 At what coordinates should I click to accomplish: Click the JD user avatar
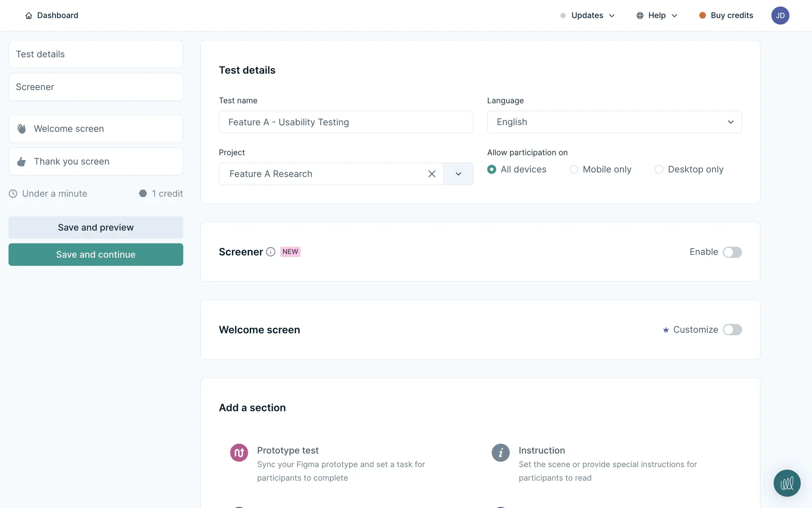pyautogui.click(x=780, y=16)
